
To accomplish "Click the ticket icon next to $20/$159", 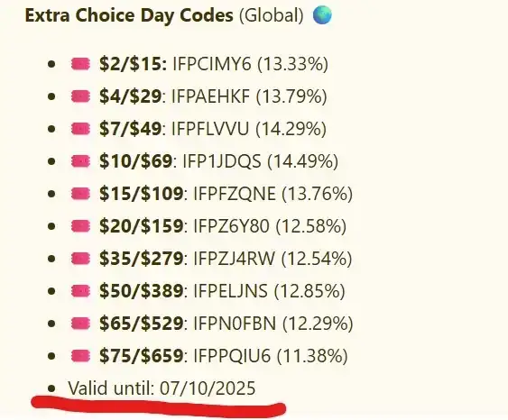I will tap(80, 226).
